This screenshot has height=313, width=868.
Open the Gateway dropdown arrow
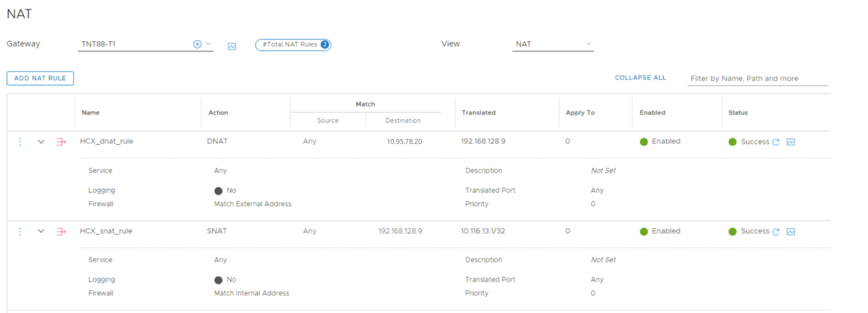click(209, 43)
